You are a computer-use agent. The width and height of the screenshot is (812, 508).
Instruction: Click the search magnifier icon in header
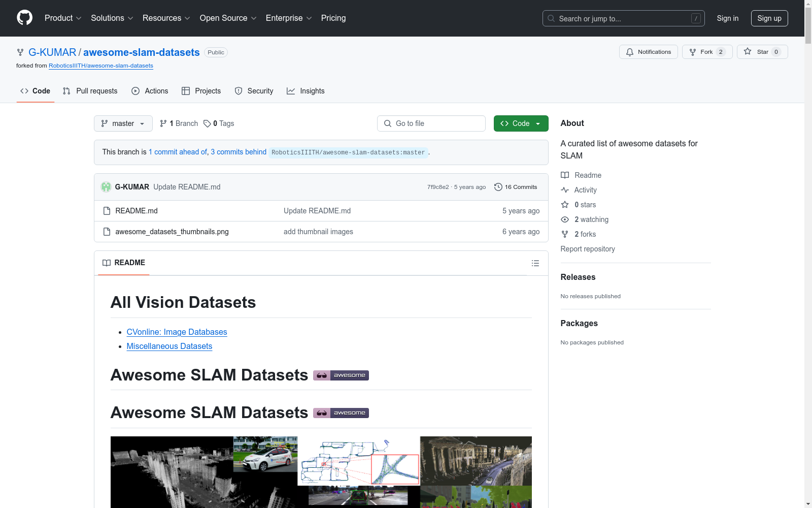[551, 18]
